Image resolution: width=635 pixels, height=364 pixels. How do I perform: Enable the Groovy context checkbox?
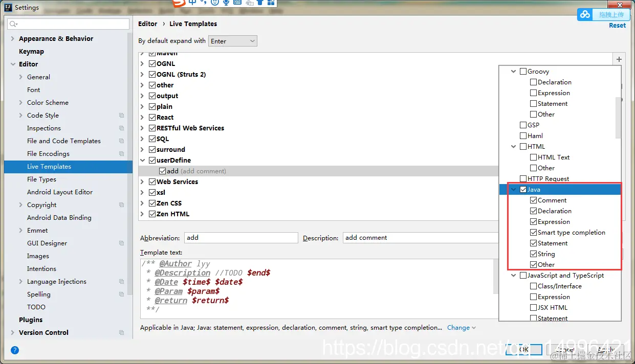[x=523, y=72]
